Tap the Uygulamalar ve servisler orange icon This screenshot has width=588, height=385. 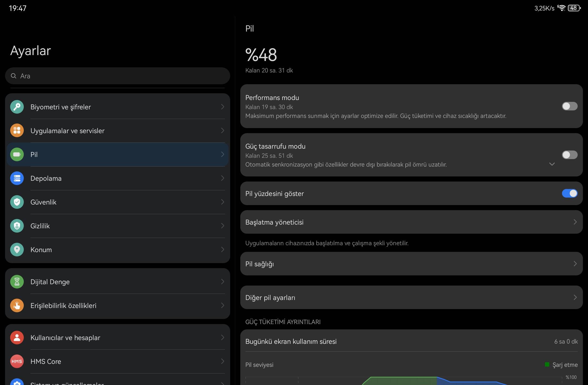pos(17,131)
